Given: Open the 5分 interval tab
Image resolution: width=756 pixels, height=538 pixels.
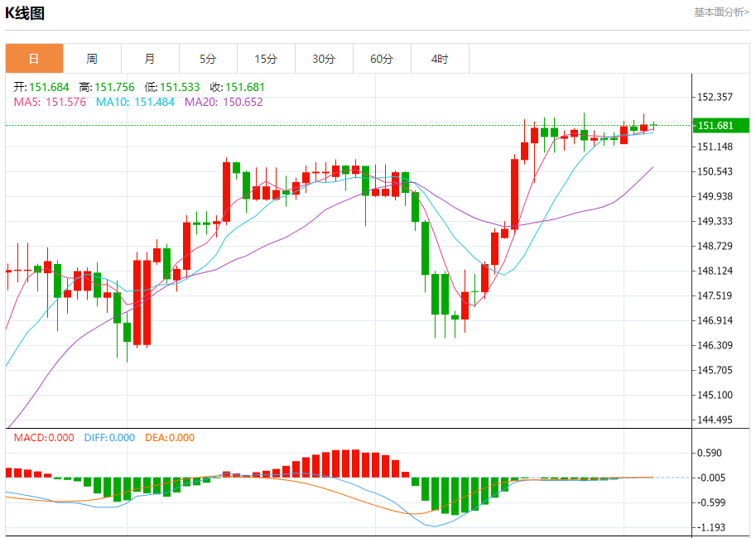Looking at the screenshot, I should click(208, 59).
